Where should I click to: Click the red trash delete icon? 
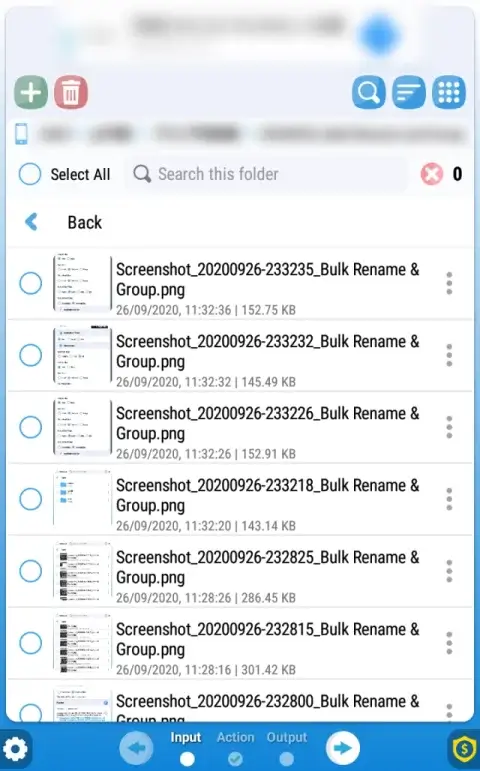71,92
